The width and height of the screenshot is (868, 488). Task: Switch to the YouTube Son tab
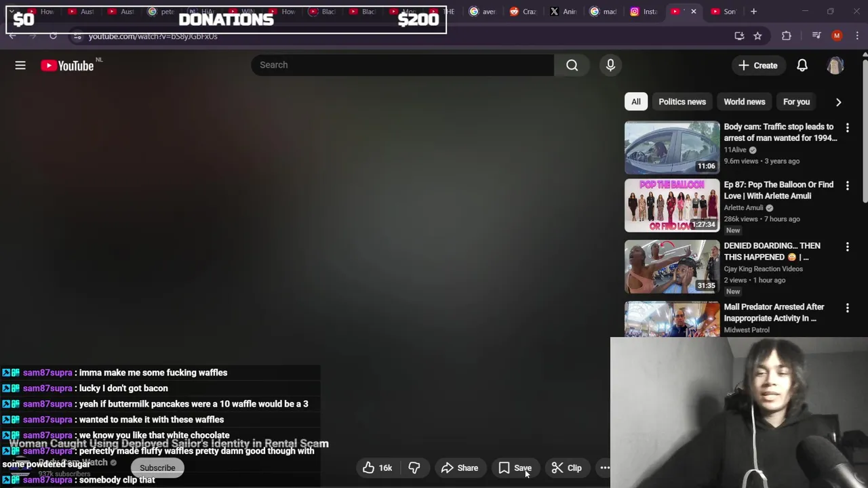[724, 12]
